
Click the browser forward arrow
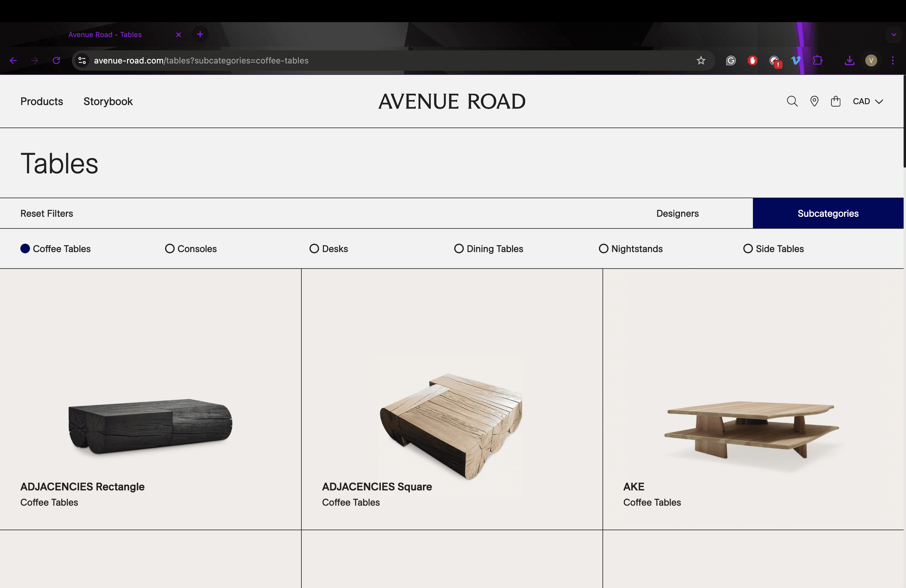click(35, 60)
